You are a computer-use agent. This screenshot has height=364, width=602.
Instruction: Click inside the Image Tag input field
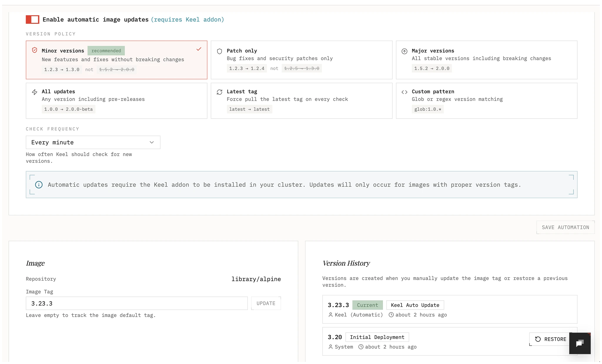point(137,303)
